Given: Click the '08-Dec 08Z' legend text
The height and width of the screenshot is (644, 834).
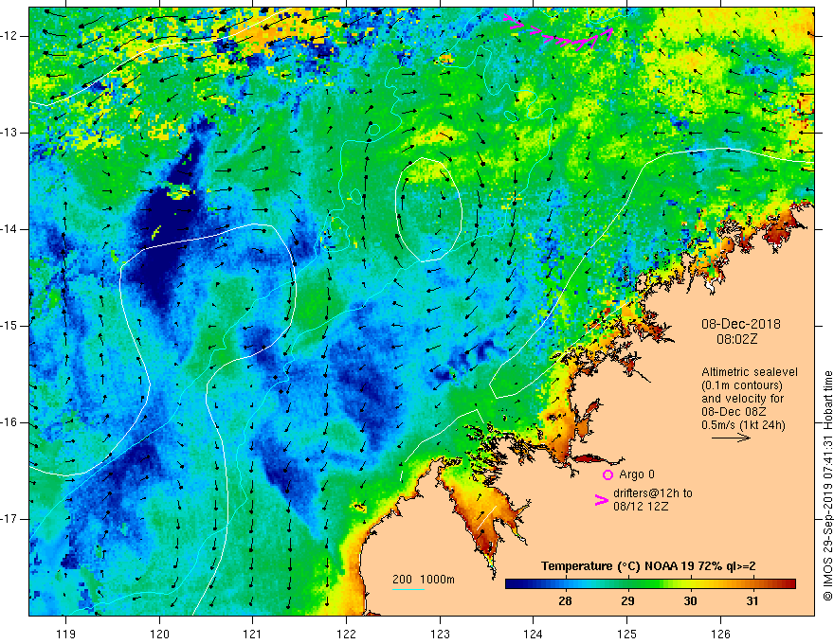Looking at the screenshot, I should point(734,412).
